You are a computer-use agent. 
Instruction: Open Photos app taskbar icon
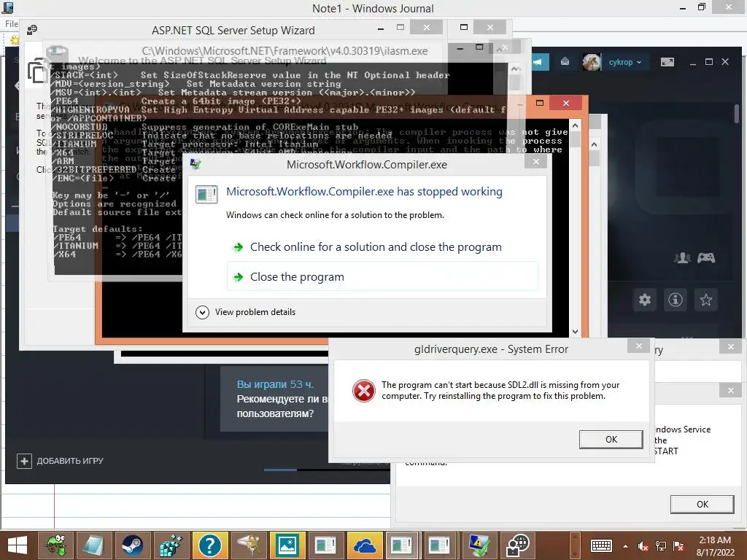(x=287, y=545)
